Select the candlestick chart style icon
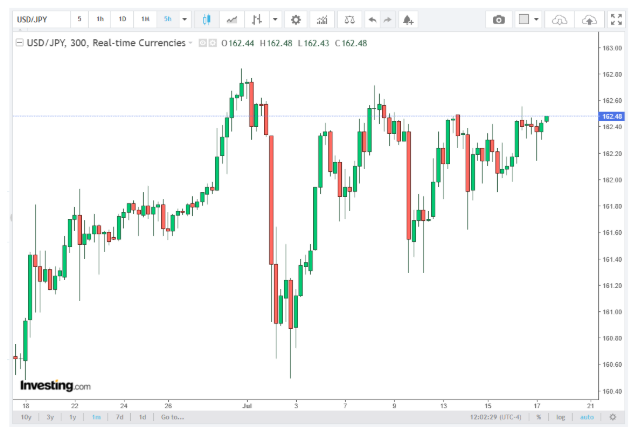This screenshot has height=445, width=643. click(x=207, y=19)
